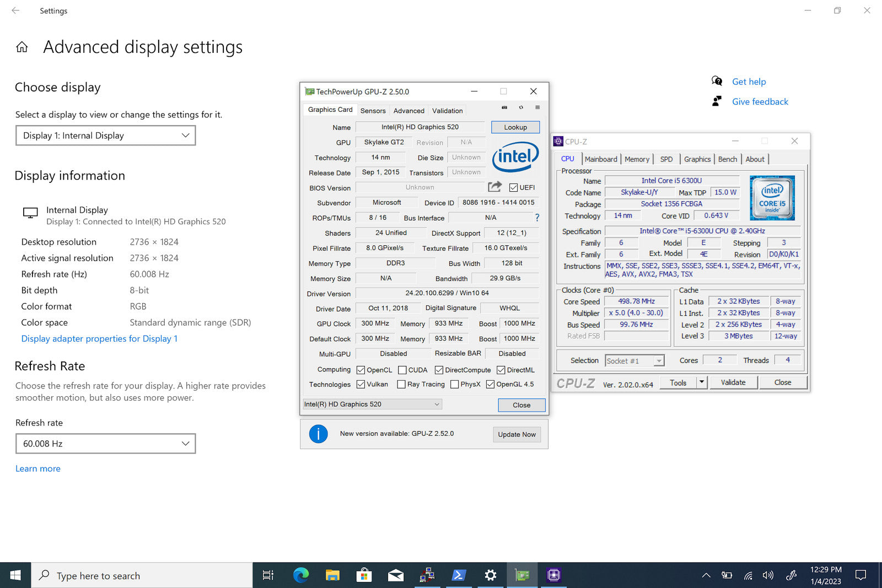
Task: Click the BIOS export share icon
Action: click(x=495, y=187)
